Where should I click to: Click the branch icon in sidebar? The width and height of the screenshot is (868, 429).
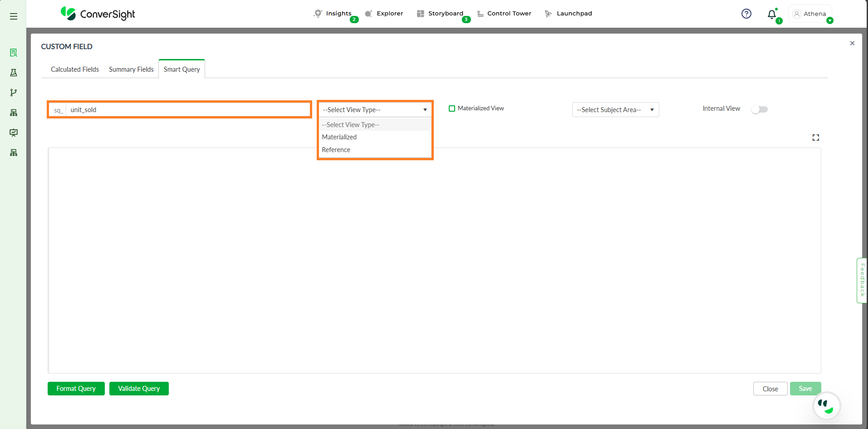(14, 93)
